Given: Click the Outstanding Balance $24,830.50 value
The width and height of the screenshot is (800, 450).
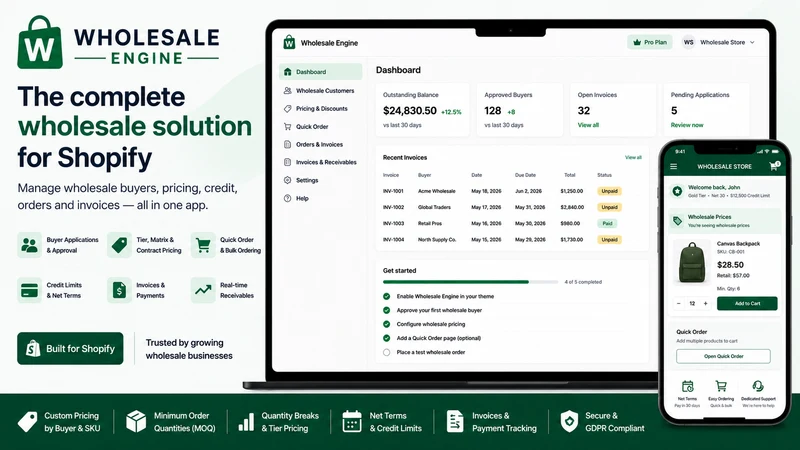Looking at the screenshot, I should [x=410, y=111].
